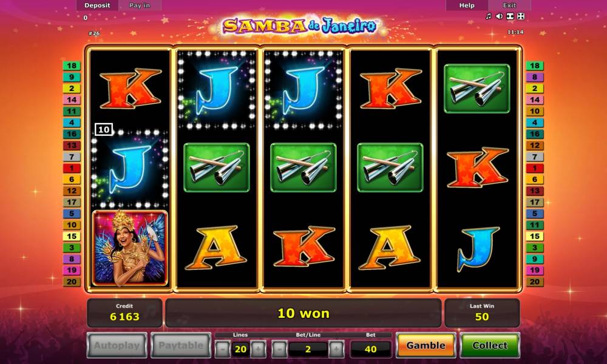
Task: Decrease number of lines with minus
Action: coord(222,349)
